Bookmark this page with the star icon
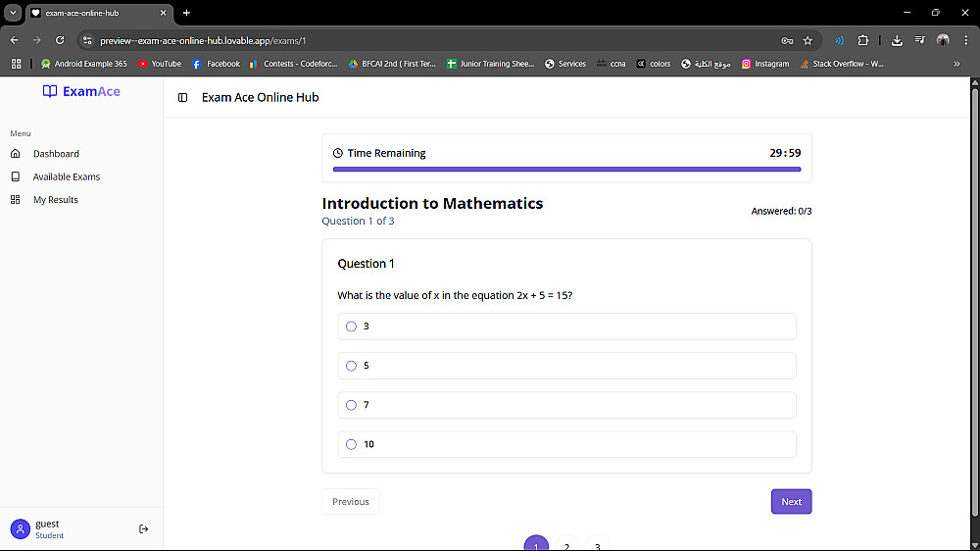The width and height of the screenshot is (980, 551). [x=808, y=40]
